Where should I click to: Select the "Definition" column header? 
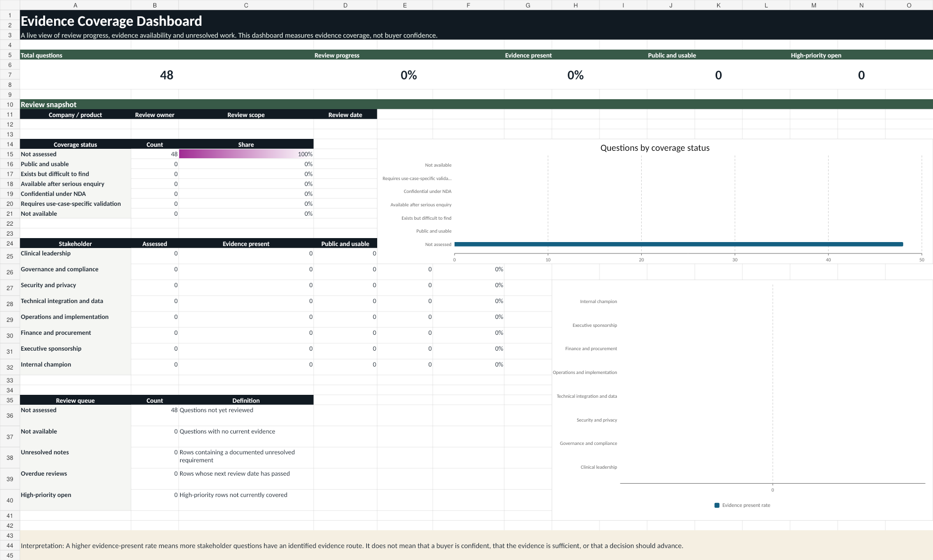point(246,400)
